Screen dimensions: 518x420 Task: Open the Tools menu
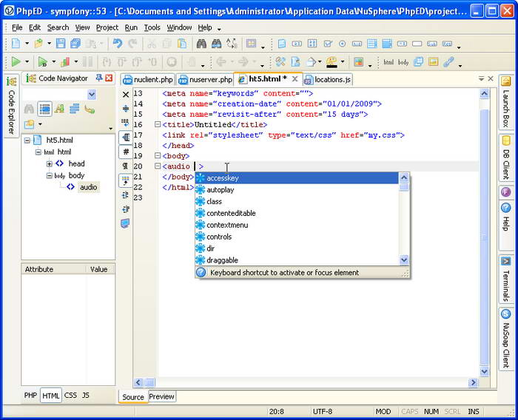click(152, 27)
